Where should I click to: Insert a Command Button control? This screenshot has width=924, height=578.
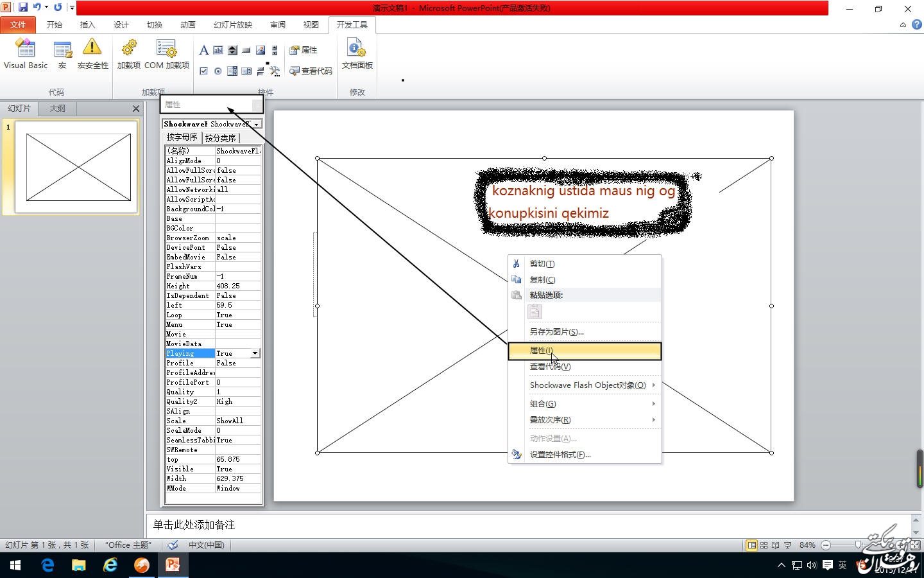pos(246,50)
